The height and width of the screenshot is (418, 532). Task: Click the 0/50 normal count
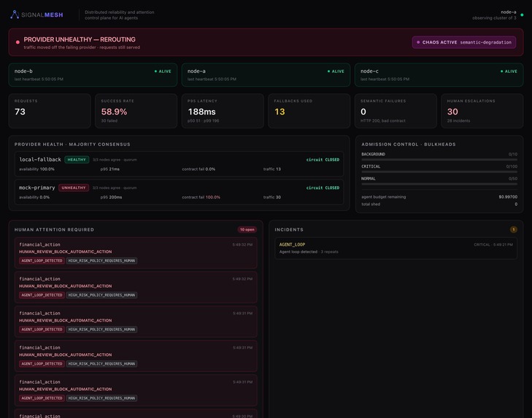pos(512,179)
